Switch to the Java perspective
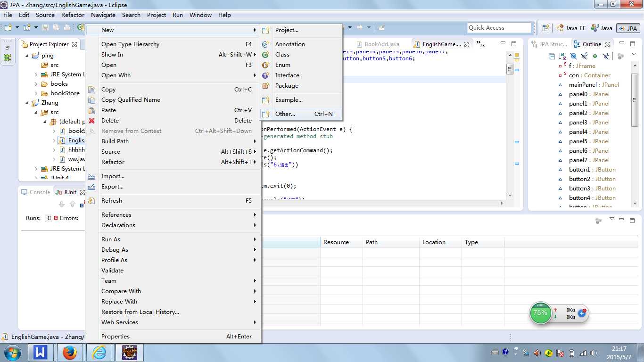Image resolution: width=644 pixels, height=362 pixels. click(602, 28)
